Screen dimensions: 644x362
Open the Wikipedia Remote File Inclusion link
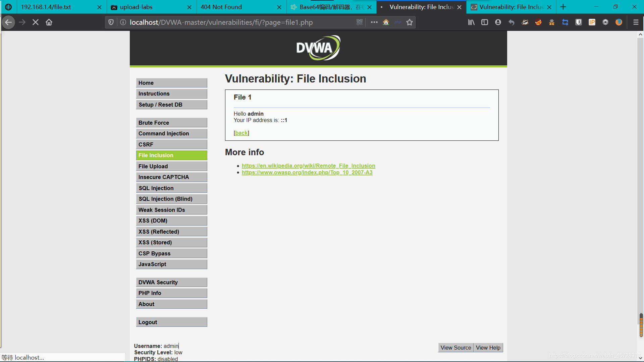[308, 166]
